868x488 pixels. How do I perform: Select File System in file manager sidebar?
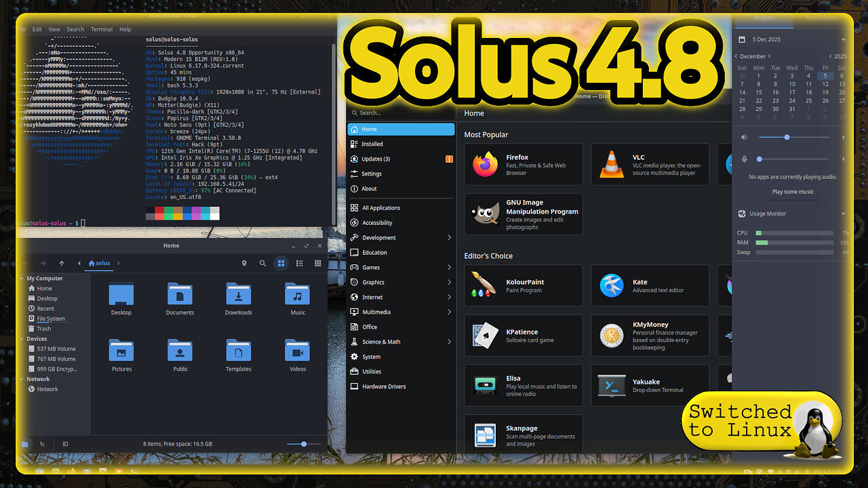[51, 319]
